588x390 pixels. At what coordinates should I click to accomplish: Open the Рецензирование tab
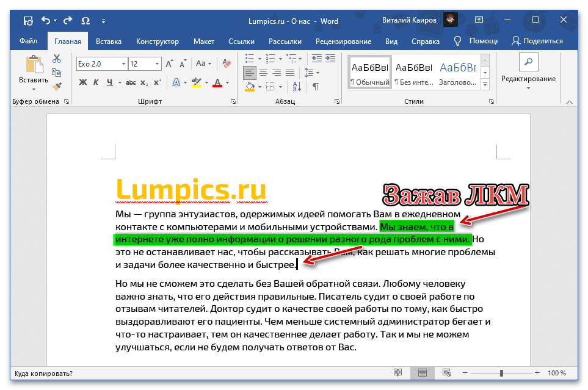tap(344, 42)
